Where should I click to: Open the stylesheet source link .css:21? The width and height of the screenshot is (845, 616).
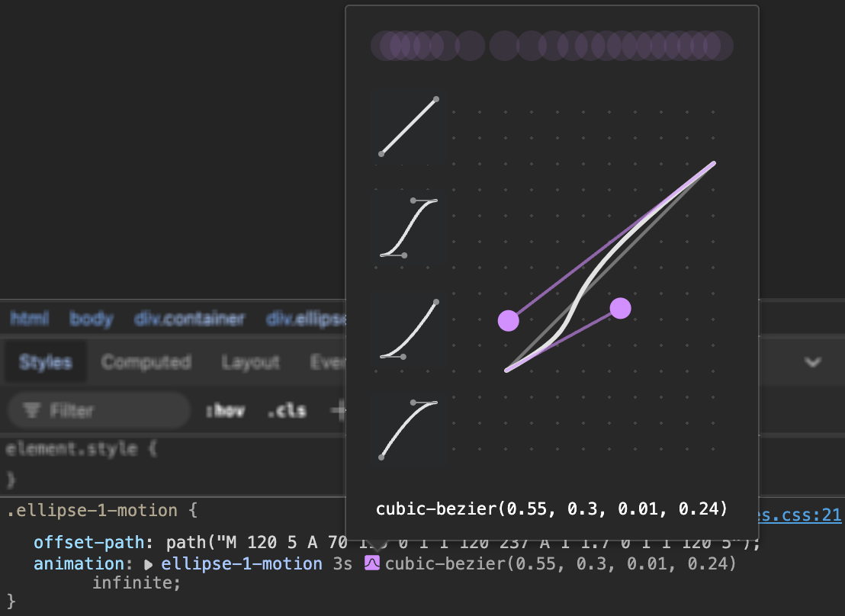coord(800,515)
